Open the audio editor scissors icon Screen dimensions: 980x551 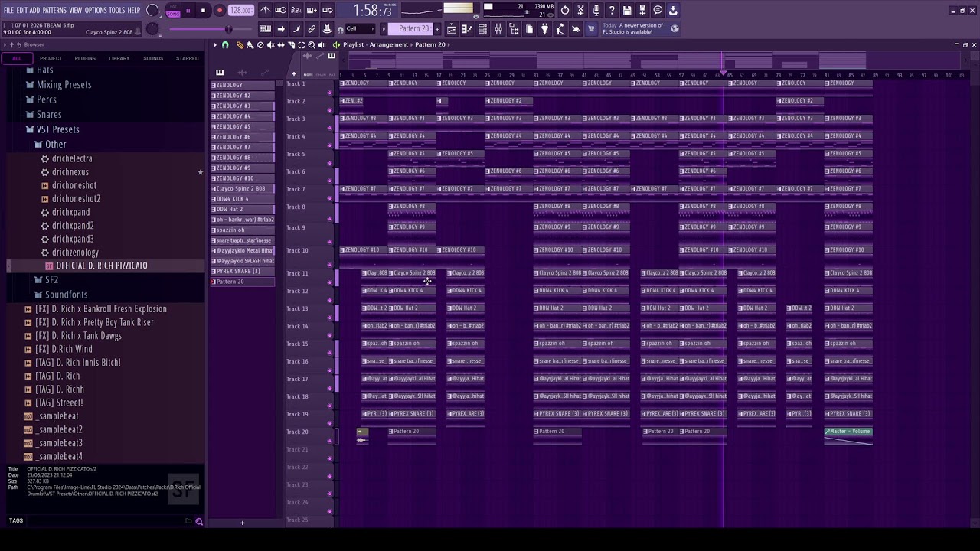coord(580,11)
